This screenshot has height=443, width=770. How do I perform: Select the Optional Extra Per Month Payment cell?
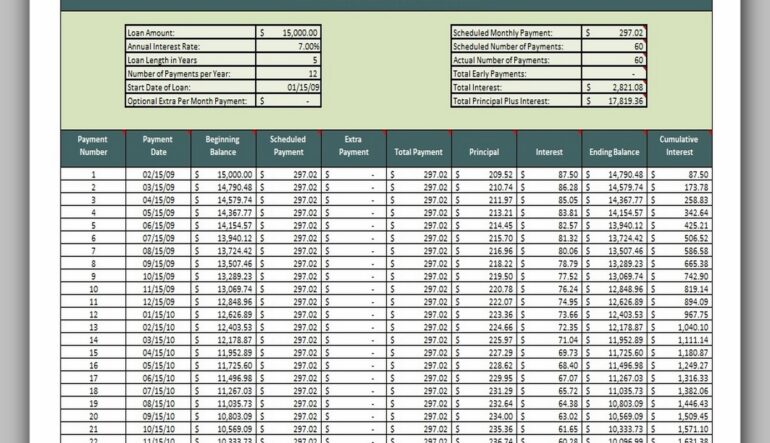289,100
